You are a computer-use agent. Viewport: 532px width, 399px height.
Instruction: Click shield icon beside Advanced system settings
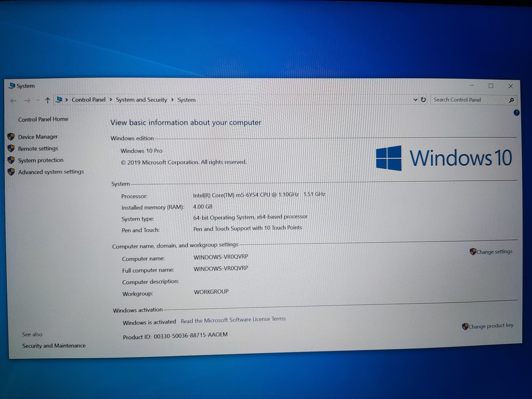(x=11, y=172)
